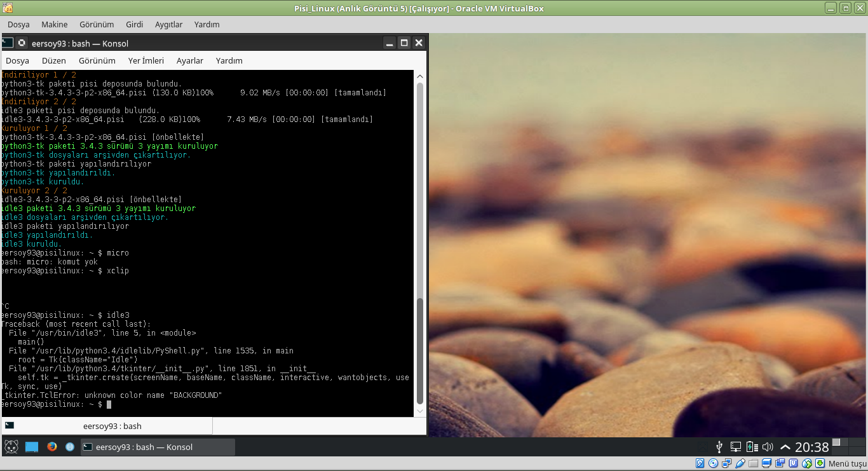Click the 'bash: micro: komut yok' line
Viewport: 868px width, 471px height.
49,262
